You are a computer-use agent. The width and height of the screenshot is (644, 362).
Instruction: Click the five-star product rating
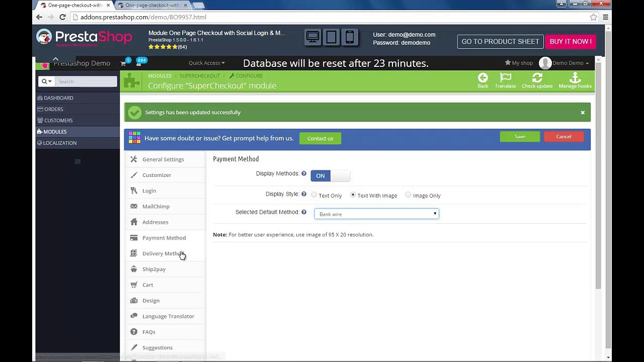point(163,47)
